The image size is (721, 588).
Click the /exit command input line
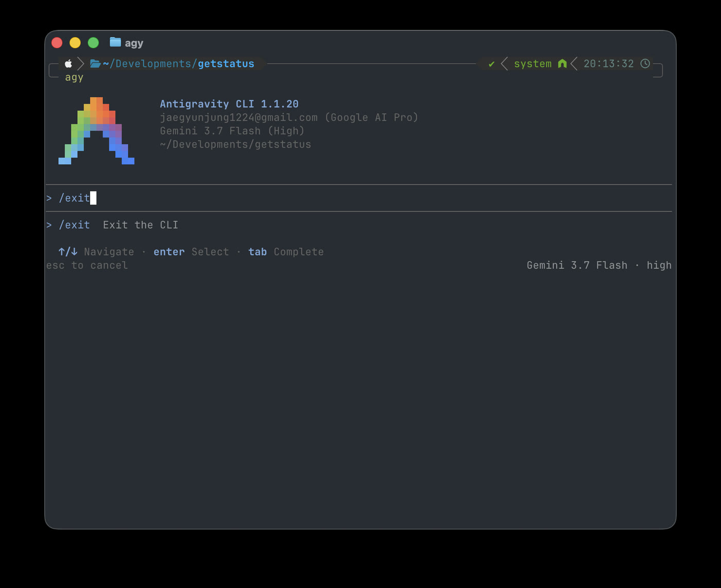coord(359,198)
